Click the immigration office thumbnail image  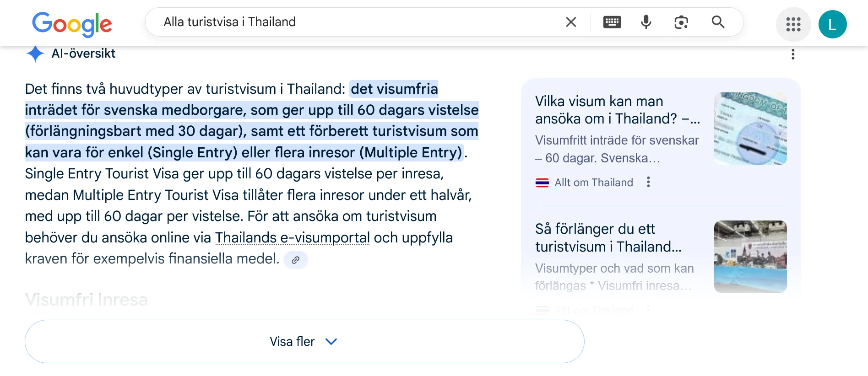point(750,257)
